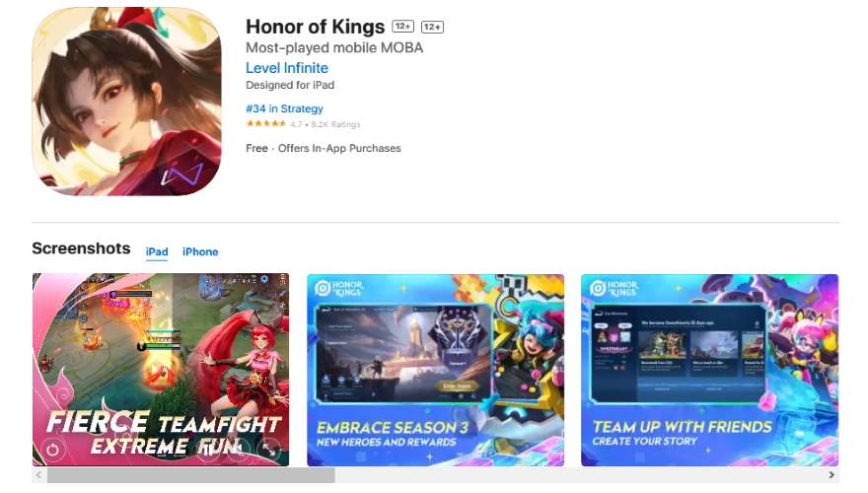Image resolution: width=868 pixels, height=493 pixels.
Task: Click the horizontal screenshots scrollbar thumb
Action: point(191,474)
